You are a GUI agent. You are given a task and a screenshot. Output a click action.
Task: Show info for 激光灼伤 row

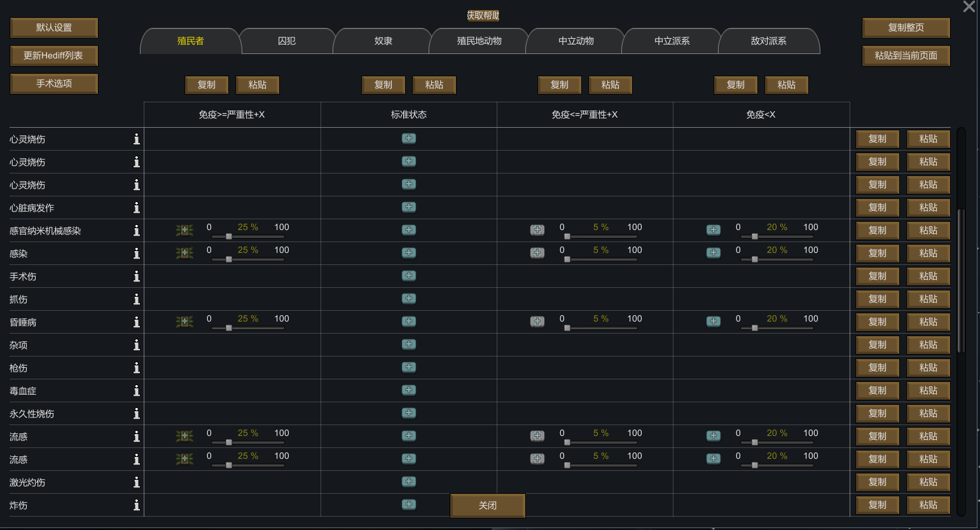coord(137,482)
